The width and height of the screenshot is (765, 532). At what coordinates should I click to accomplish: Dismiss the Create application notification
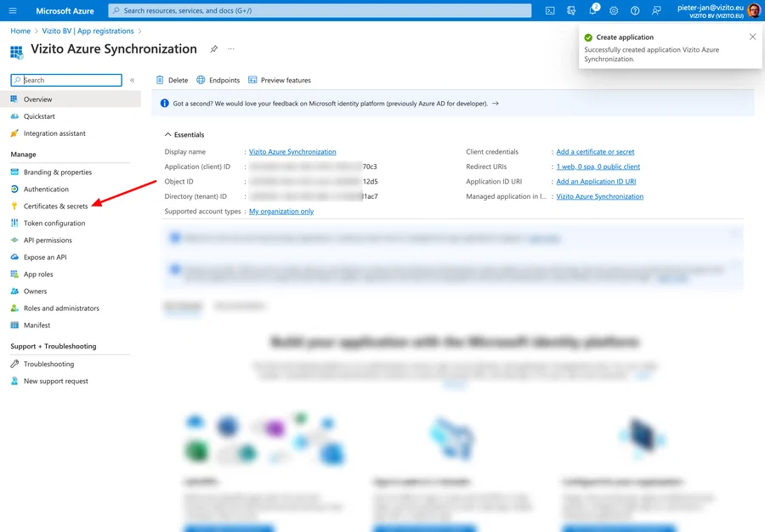[x=752, y=37]
